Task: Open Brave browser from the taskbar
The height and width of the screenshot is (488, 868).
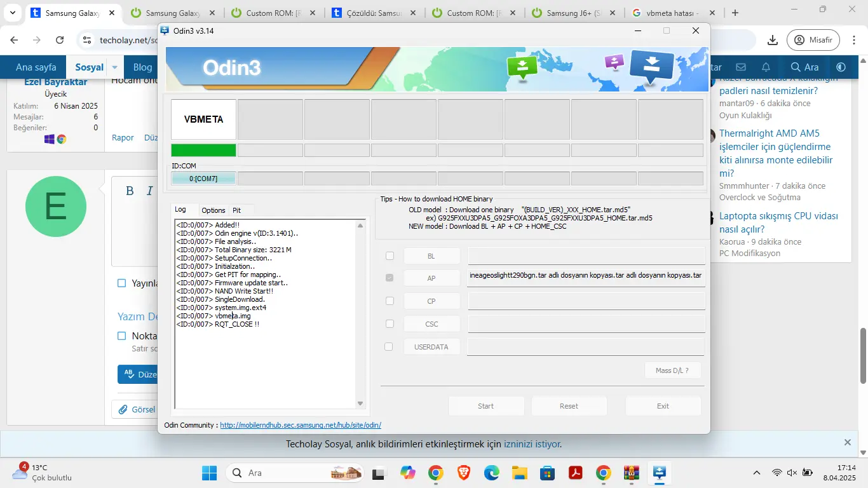Action: click(x=464, y=473)
